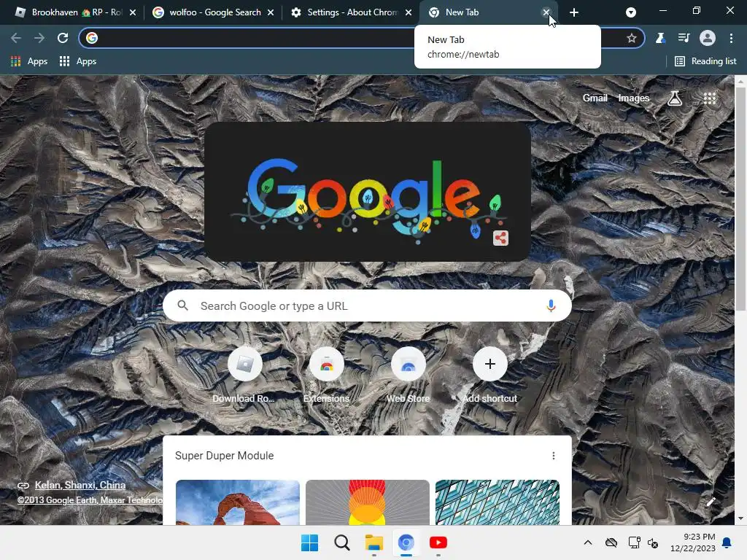Open the profile avatar menu
The width and height of the screenshot is (747, 560).
pos(708,38)
